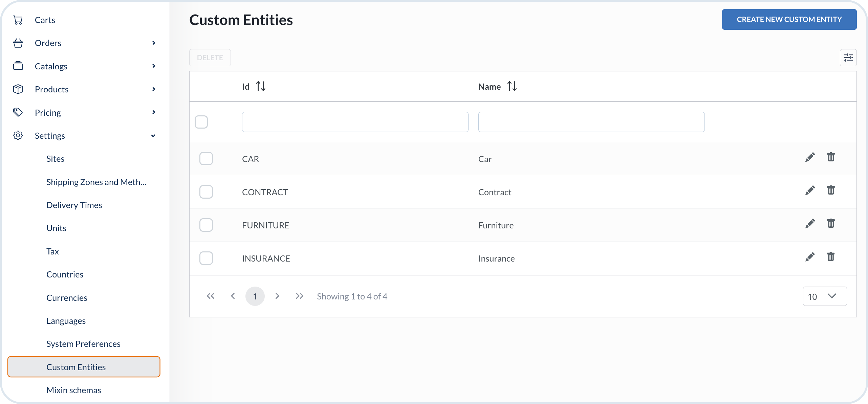Tick the INSURANCE row checkbox
The height and width of the screenshot is (404, 868).
[206, 258]
